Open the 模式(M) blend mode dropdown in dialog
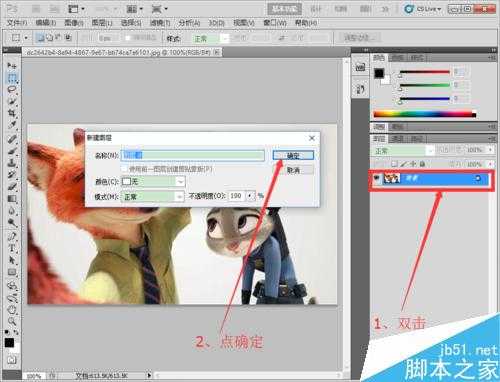The image size is (500, 382). tap(152, 197)
